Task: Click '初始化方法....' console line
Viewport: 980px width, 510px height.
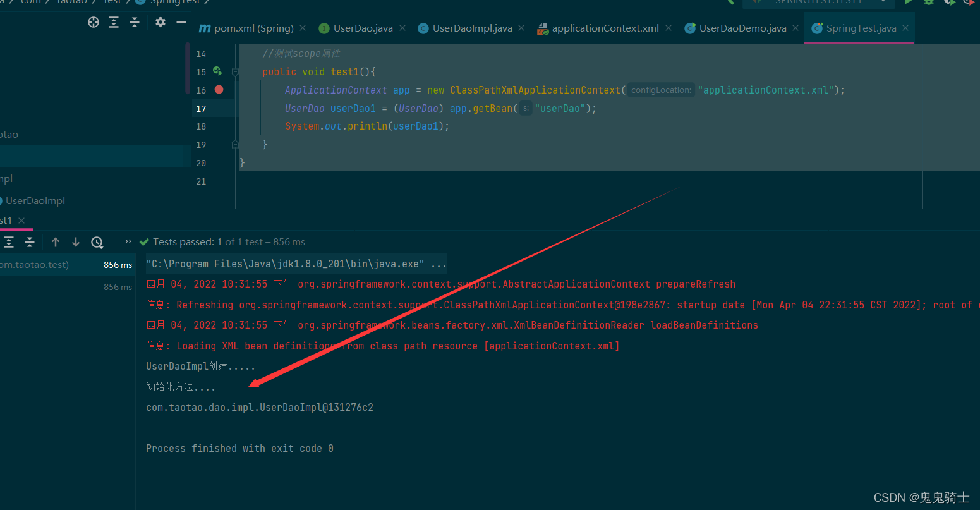Action: (181, 387)
